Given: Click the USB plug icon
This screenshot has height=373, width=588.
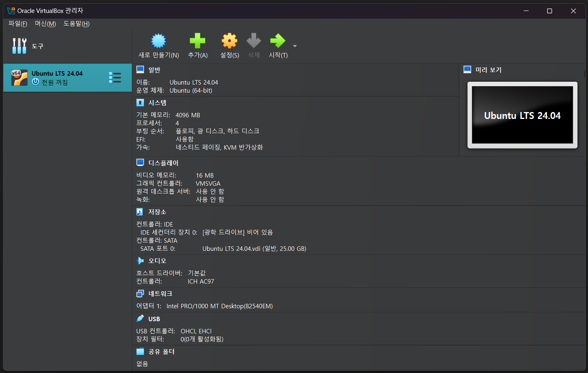Looking at the screenshot, I should (x=140, y=318).
